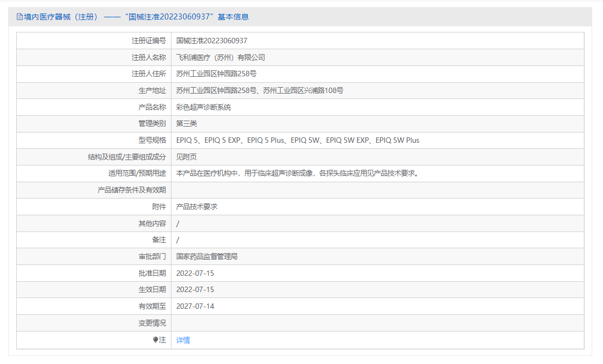Click the 生产地址 value with 兴浦路108号

click(260, 90)
